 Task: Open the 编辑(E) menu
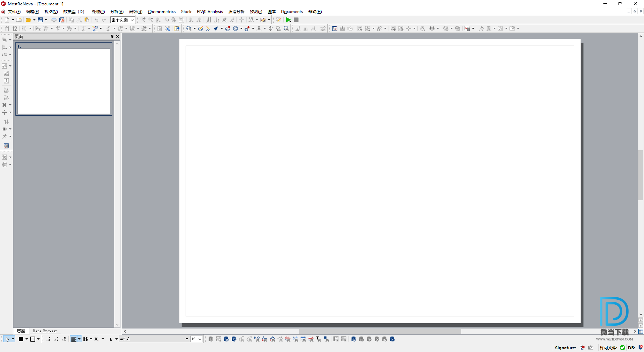point(33,12)
